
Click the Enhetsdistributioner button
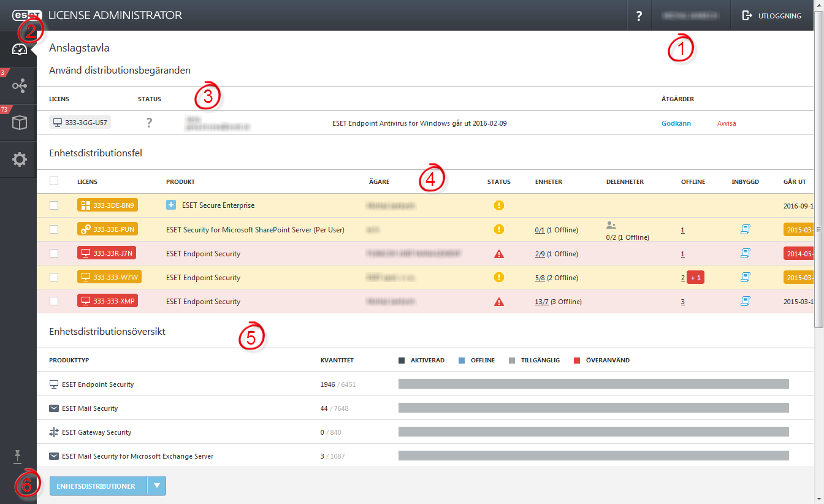[x=98, y=486]
